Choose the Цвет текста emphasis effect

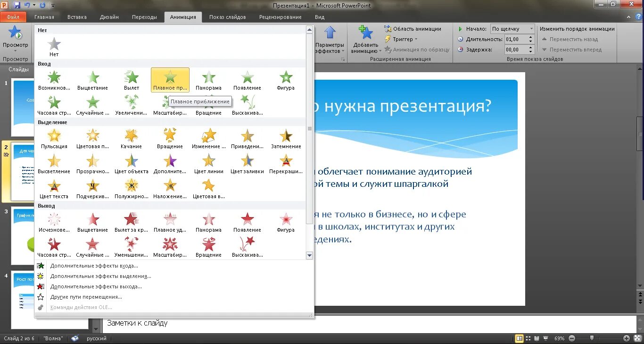point(54,189)
